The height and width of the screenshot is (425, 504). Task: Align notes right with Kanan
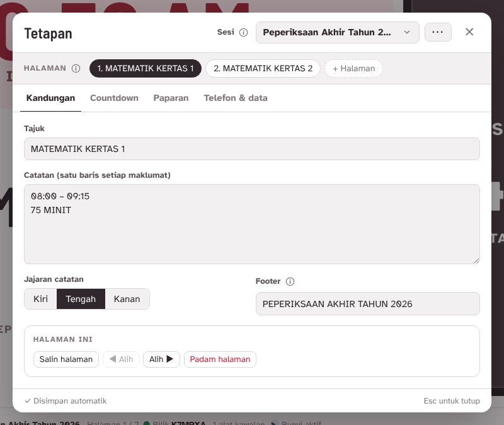[x=127, y=299]
